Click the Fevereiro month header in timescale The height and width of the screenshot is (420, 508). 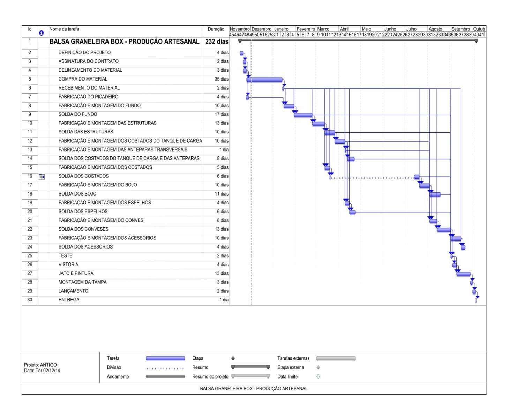306,29
